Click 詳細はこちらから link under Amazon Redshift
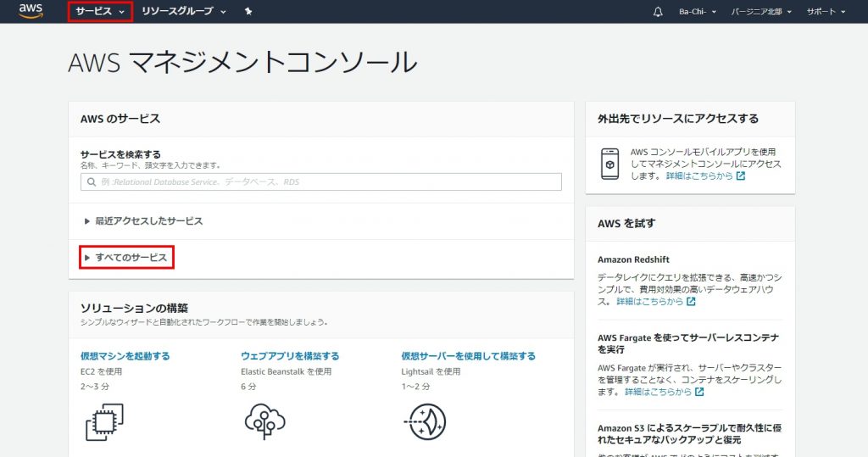 pyautogui.click(x=650, y=301)
